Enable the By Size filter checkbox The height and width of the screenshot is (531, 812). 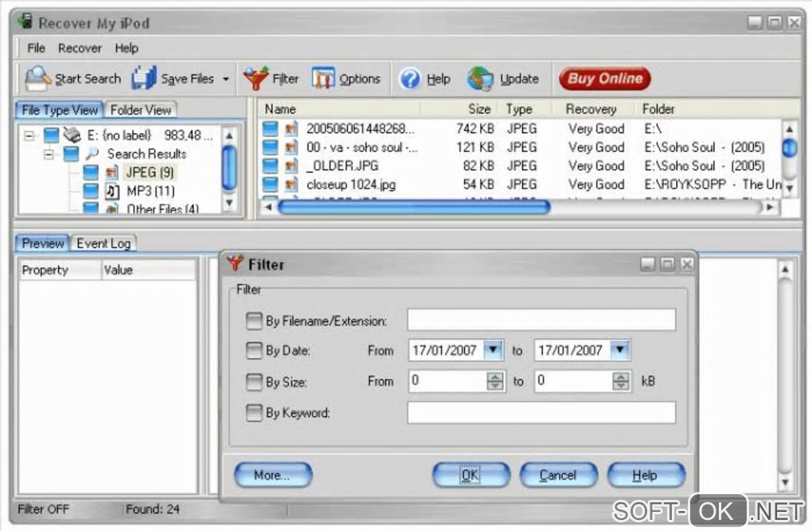point(254,382)
